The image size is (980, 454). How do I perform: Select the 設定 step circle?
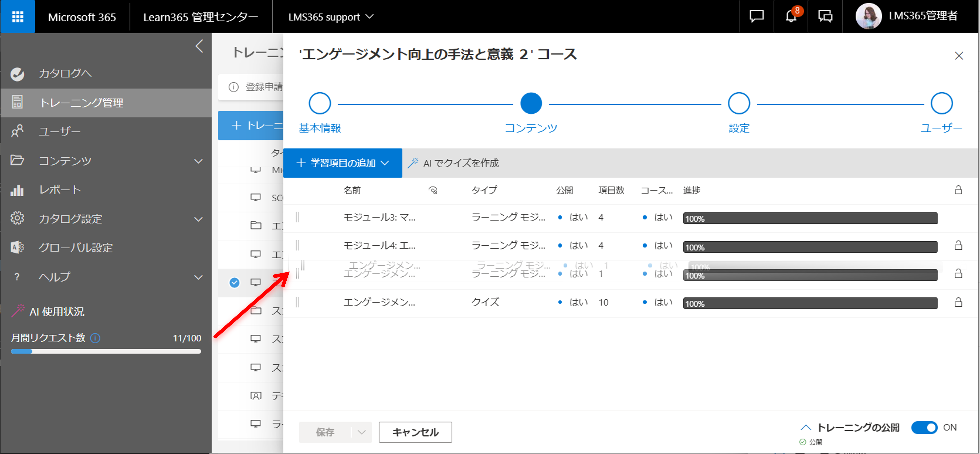(x=739, y=103)
